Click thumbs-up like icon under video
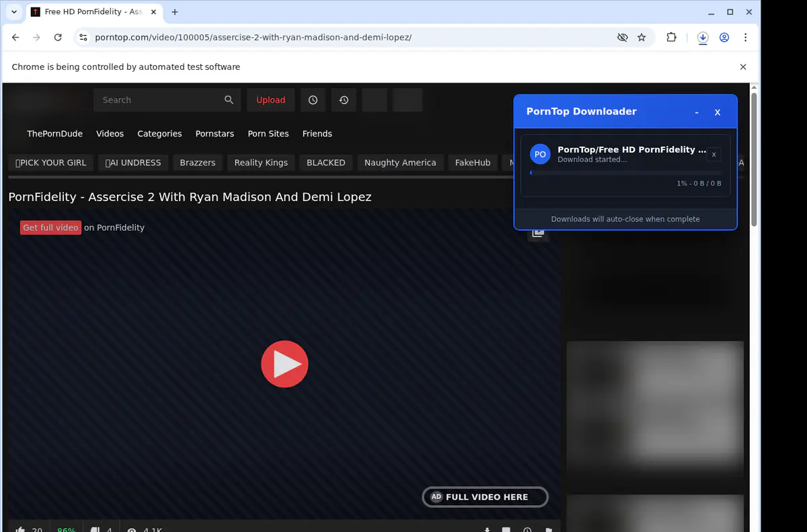Screen dimensions: 807x532 click(20, 530)
